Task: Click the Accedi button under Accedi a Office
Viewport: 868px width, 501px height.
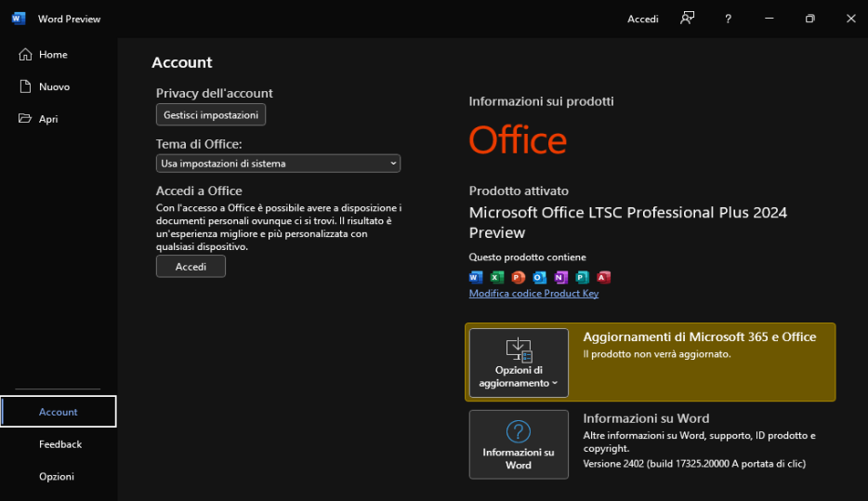Action: 191,266
